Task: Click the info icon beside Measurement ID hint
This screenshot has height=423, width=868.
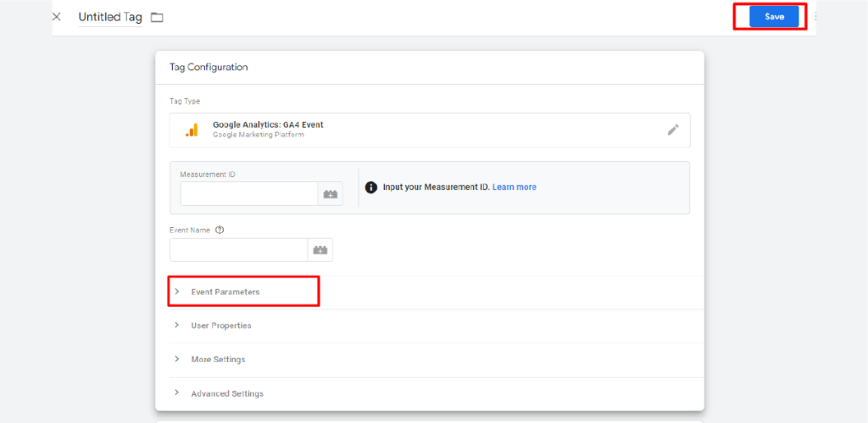Action: 371,187
